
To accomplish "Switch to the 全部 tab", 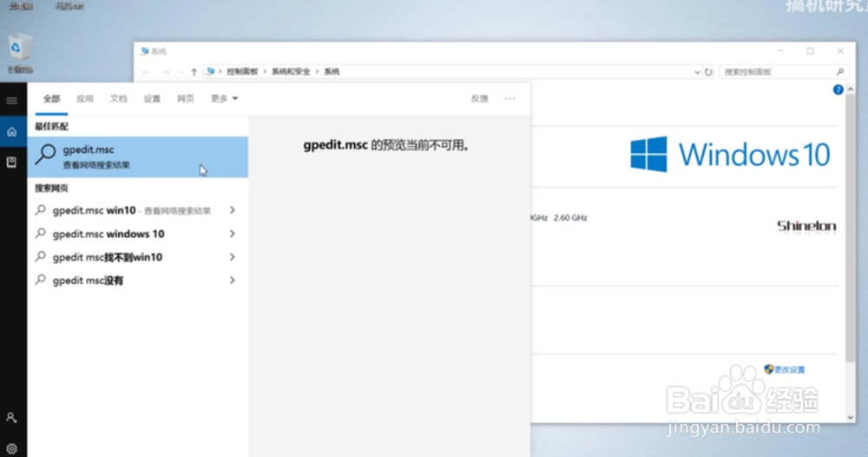I will (51, 98).
